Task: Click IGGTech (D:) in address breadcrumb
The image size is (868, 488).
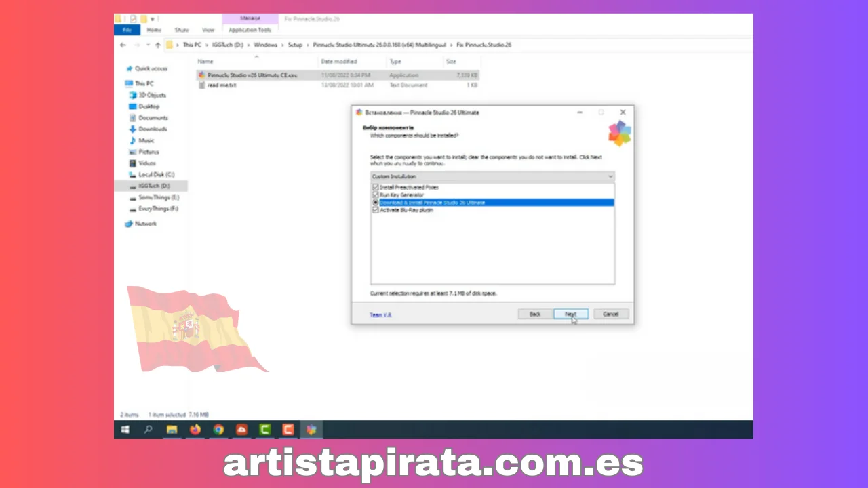Action: click(x=229, y=45)
